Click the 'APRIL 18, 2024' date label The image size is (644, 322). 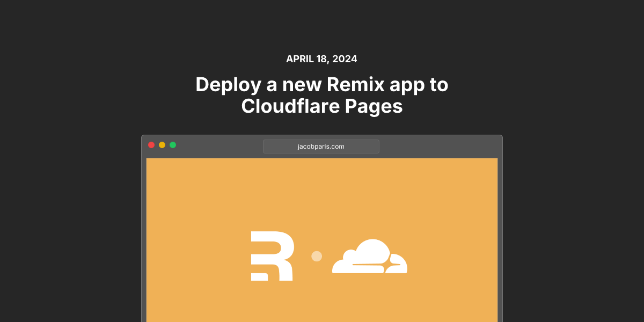coord(321,59)
